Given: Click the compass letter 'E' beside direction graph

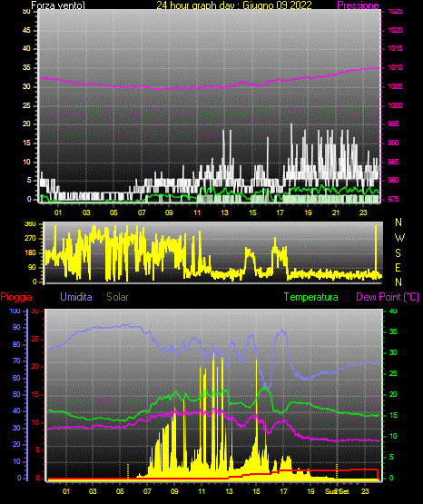Looking at the screenshot, I should pyautogui.click(x=398, y=267).
